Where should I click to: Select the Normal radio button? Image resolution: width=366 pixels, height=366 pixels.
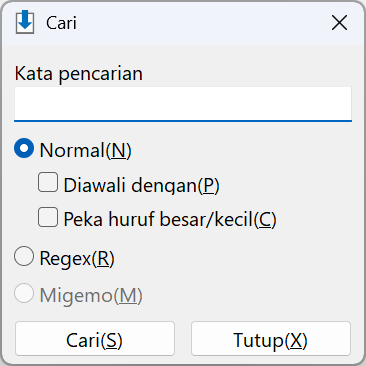pyautogui.click(x=24, y=148)
